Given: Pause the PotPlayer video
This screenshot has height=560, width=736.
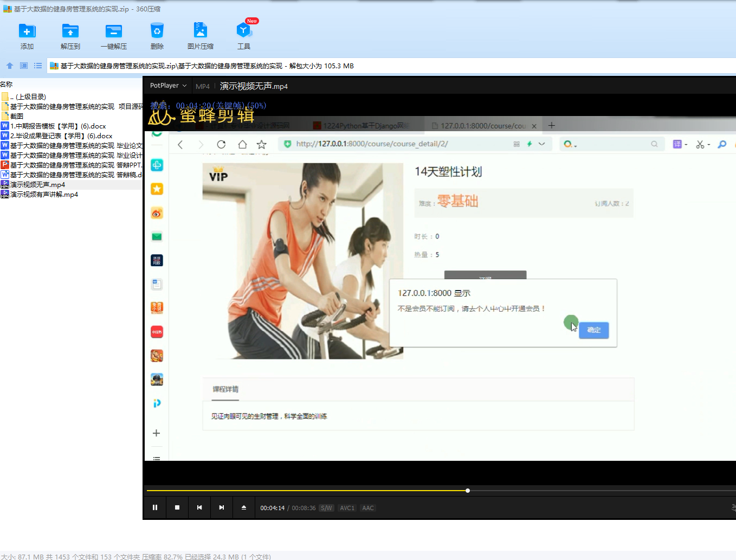Looking at the screenshot, I should click(x=155, y=507).
